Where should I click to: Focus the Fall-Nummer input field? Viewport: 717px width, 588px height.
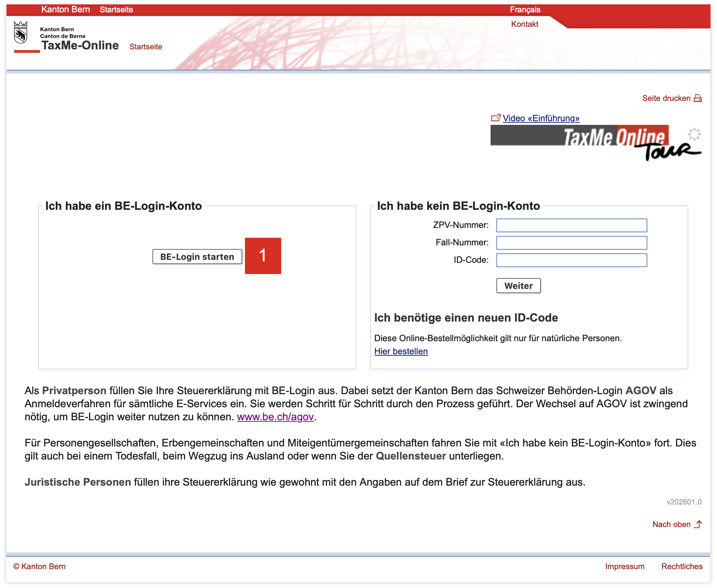pos(571,243)
